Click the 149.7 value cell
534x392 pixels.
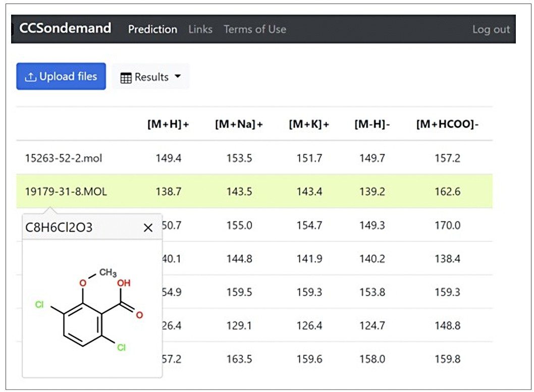(x=372, y=158)
